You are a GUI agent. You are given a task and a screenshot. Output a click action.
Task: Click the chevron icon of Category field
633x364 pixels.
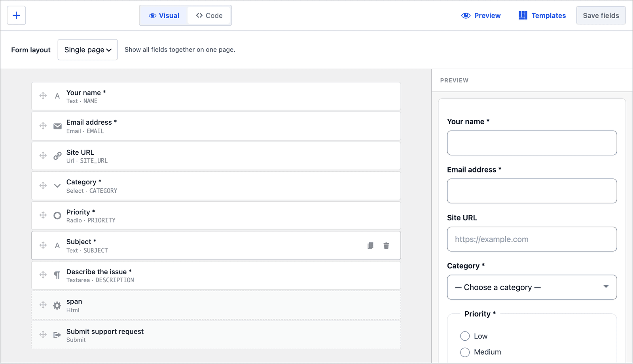[x=57, y=186]
